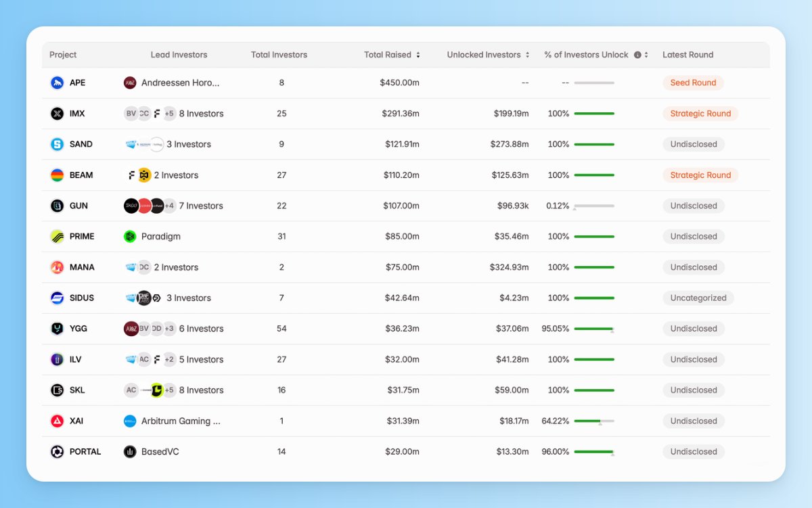
Task: Click the APE project logo icon
Action: (x=57, y=83)
